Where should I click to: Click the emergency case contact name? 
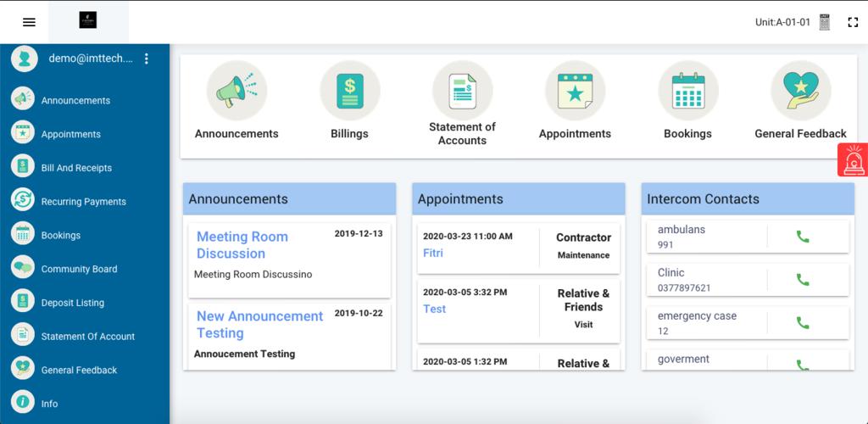click(x=697, y=316)
